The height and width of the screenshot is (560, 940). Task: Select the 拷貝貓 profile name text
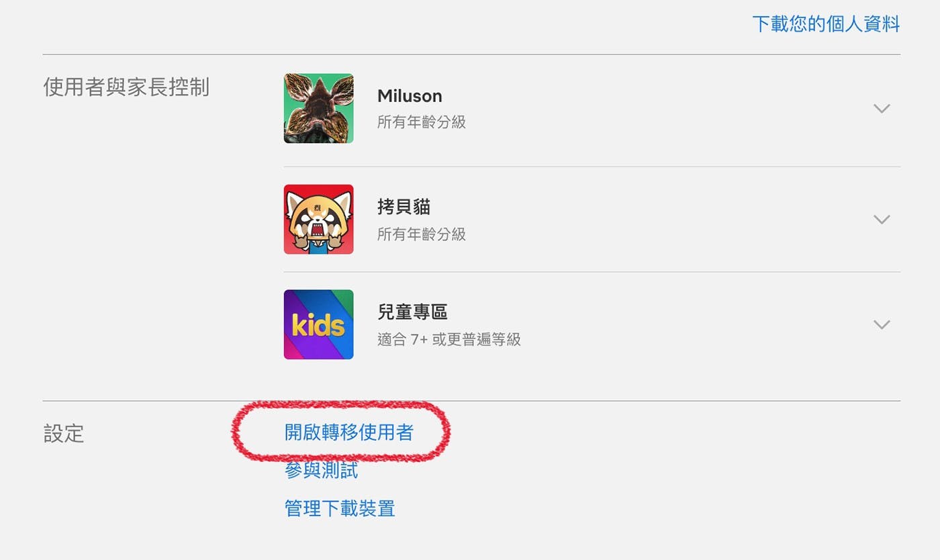[x=404, y=207]
